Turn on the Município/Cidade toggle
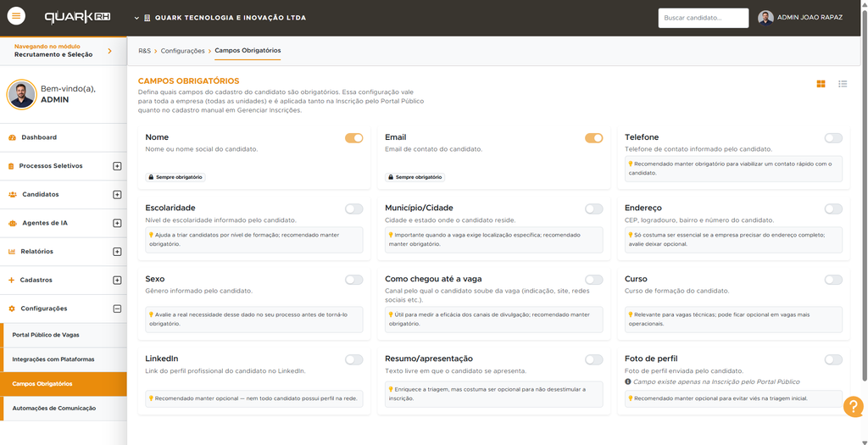The image size is (868, 445). click(594, 209)
